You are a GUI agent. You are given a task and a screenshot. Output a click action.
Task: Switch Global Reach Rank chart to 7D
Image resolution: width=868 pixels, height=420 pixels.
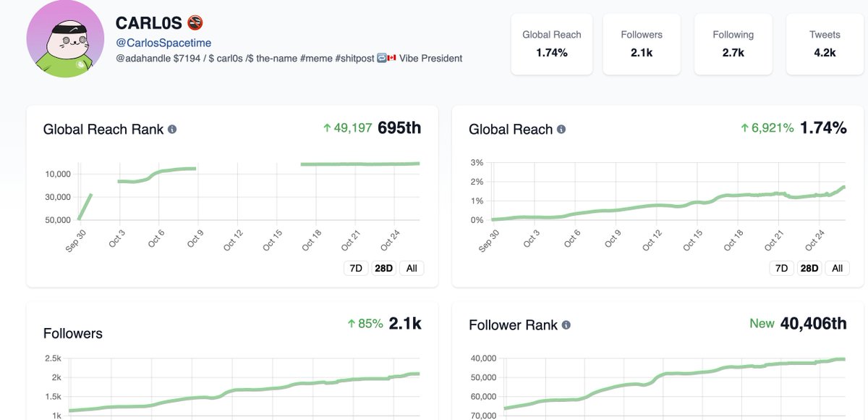[355, 268]
